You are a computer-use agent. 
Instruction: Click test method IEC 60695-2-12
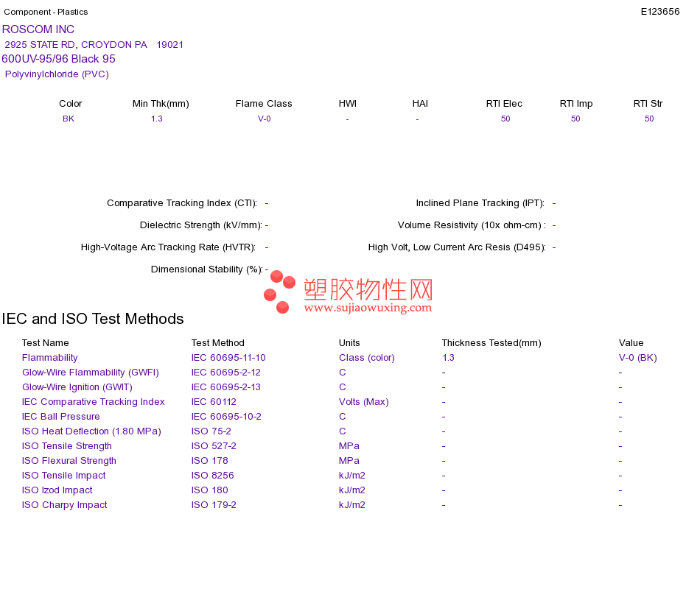tap(226, 372)
